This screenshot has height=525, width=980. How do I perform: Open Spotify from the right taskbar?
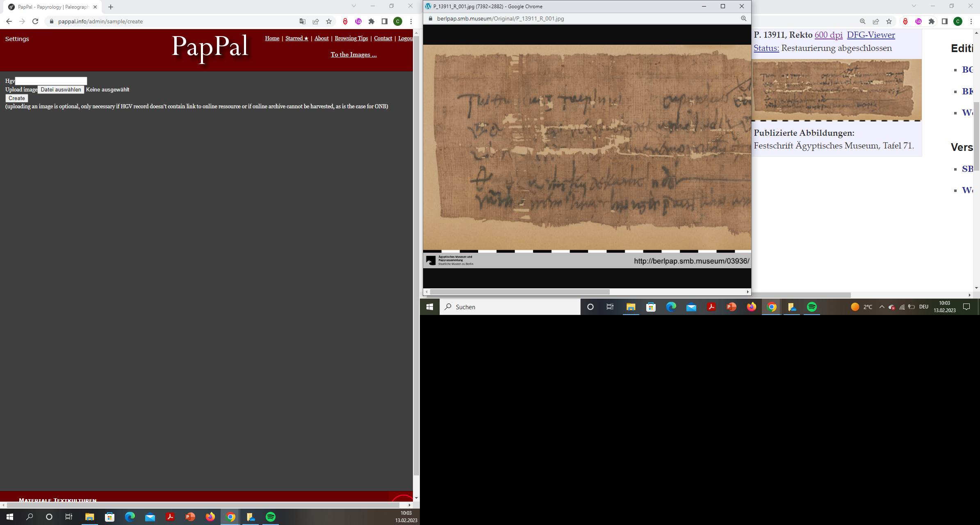811,307
